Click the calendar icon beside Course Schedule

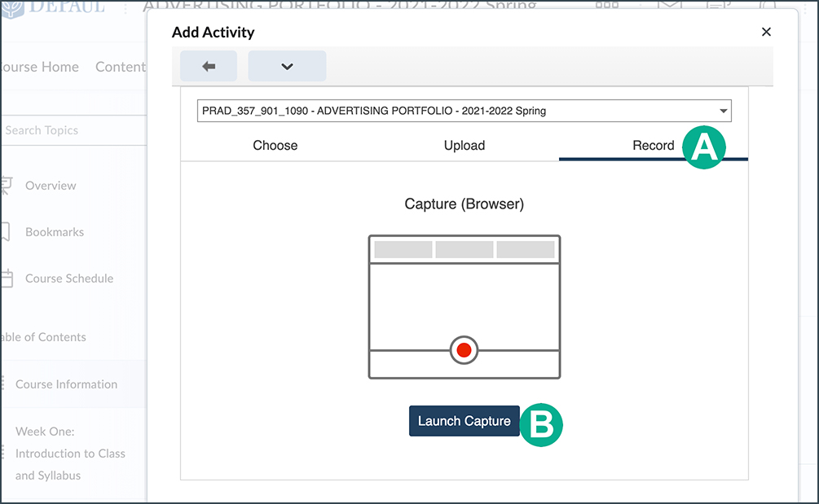[7, 278]
